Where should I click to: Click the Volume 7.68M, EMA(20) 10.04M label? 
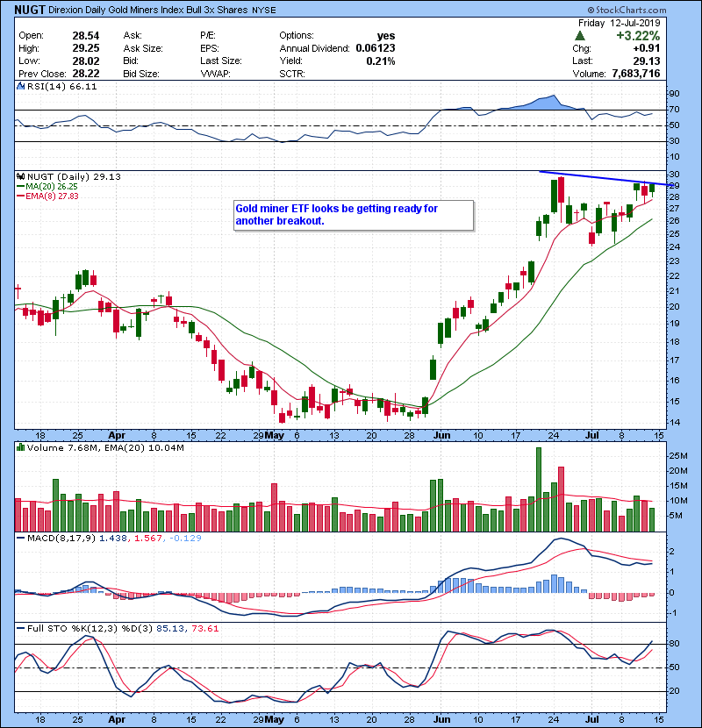105,447
